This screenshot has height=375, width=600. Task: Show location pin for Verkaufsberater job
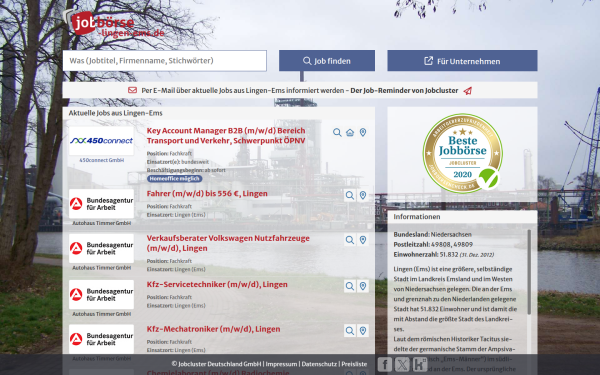pyautogui.click(x=363, y=240)
